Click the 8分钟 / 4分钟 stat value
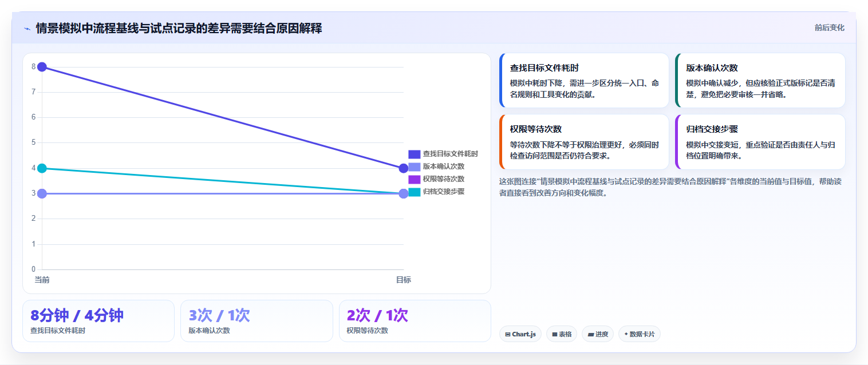 (77, 315)
